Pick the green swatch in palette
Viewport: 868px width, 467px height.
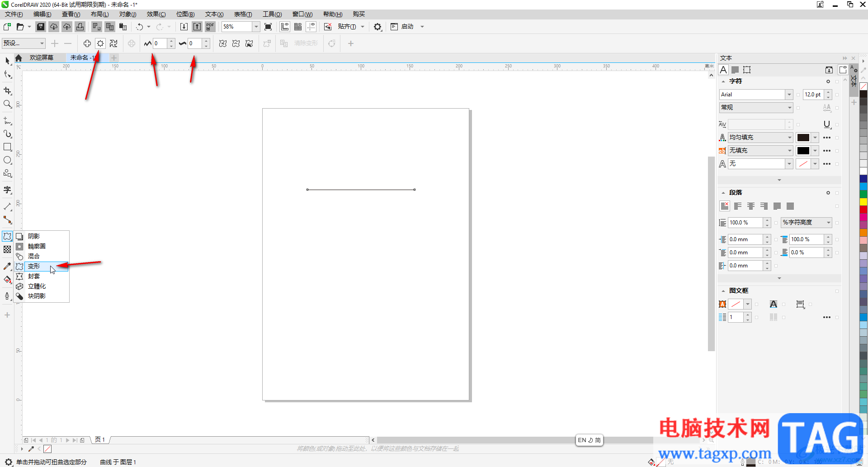click(x=863, y=194)
